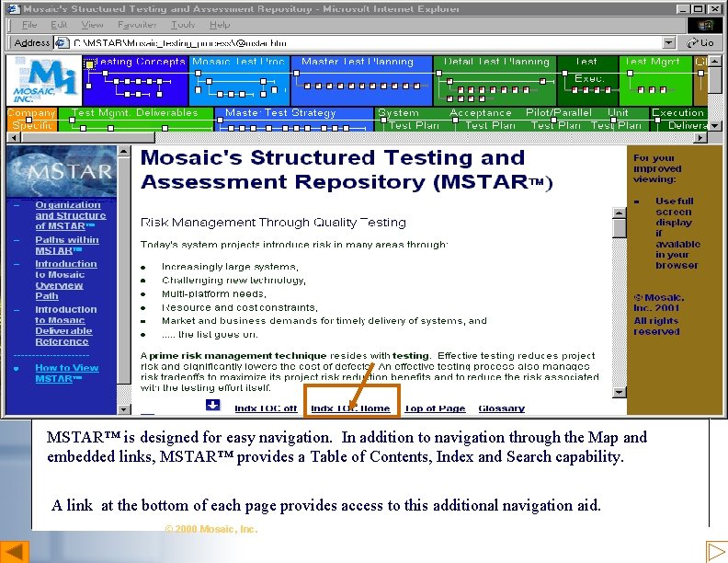This screenshot has height=563, width=728.
Task: Select Execution Deliverables in the map
Action: 678,119
